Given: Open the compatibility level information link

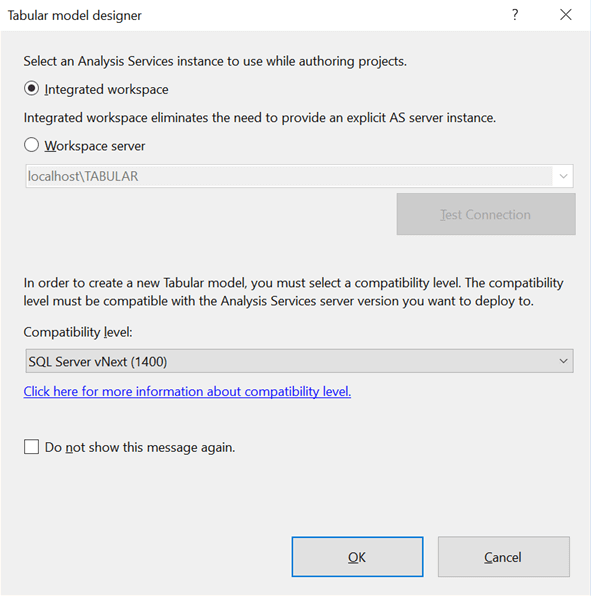Looking at the screenshot, I should [x=187, y=391].
